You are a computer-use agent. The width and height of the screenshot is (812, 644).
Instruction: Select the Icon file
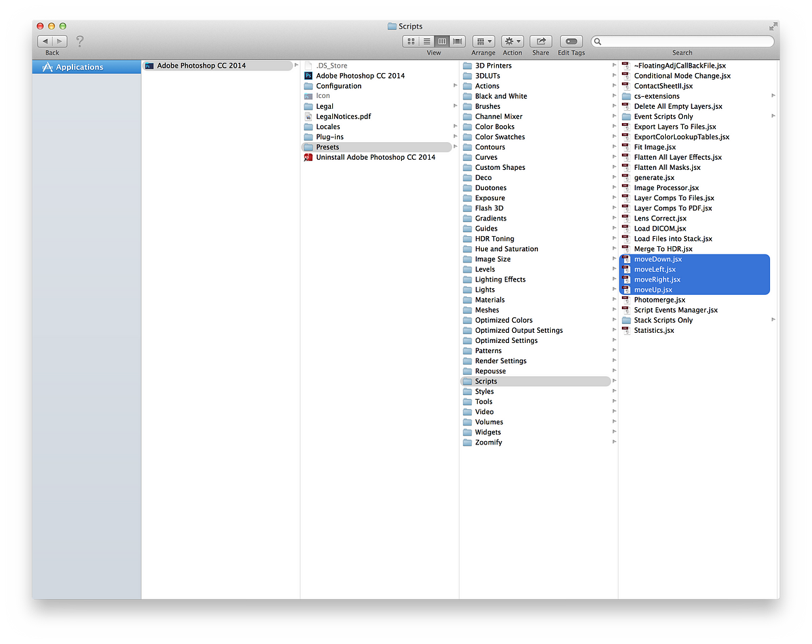tap(323, 96)
